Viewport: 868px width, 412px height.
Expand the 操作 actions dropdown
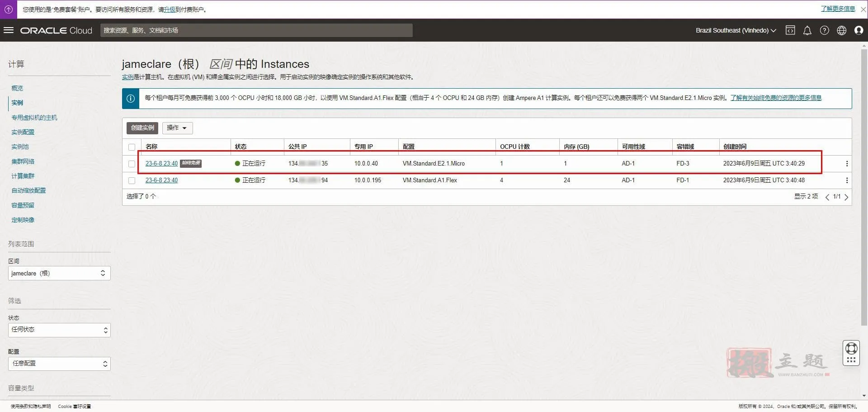pos(177,128)
